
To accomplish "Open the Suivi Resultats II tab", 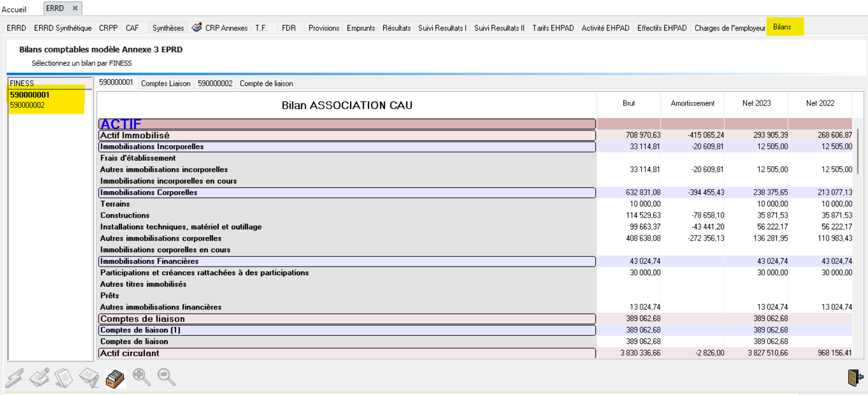I will pyautogui.click(x=499, y=28).
